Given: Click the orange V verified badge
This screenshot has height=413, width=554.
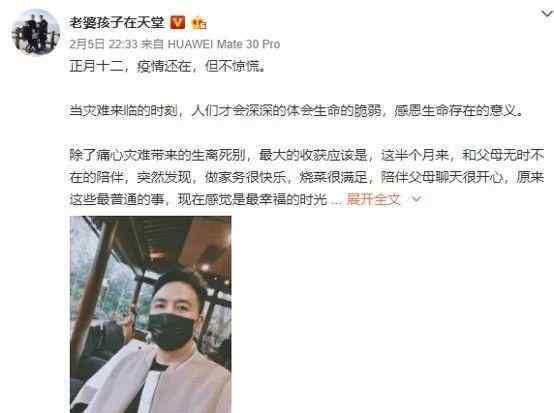Looking at the screenshot, I should point(177,23).
